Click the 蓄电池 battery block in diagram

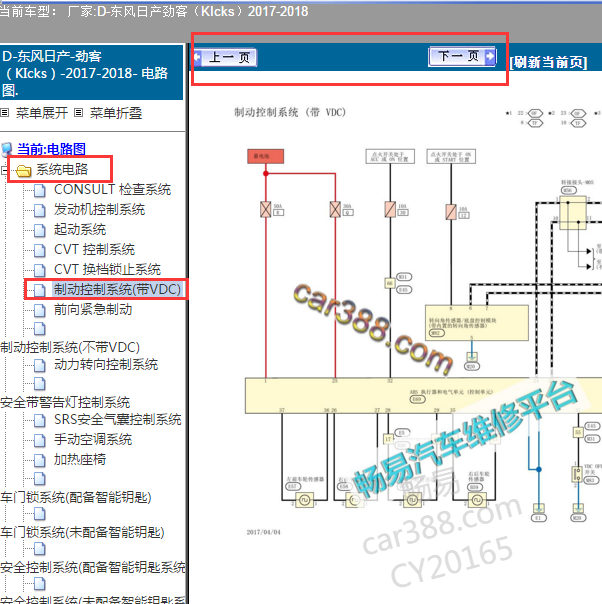[x=265, y=156]
